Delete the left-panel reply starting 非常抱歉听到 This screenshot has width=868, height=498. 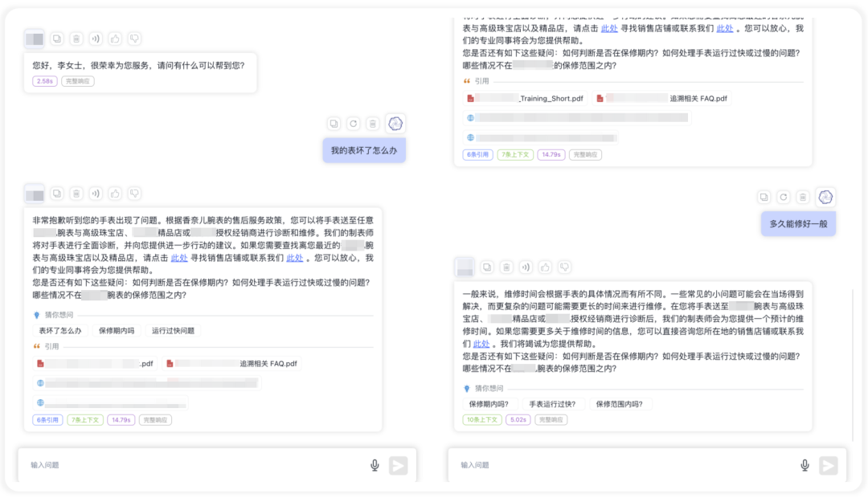76,194
